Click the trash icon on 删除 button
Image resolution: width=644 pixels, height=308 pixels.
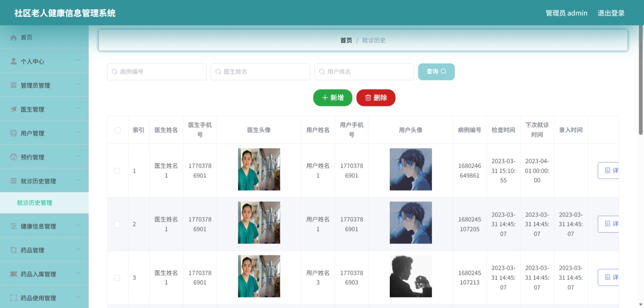[x=368, y=97]
